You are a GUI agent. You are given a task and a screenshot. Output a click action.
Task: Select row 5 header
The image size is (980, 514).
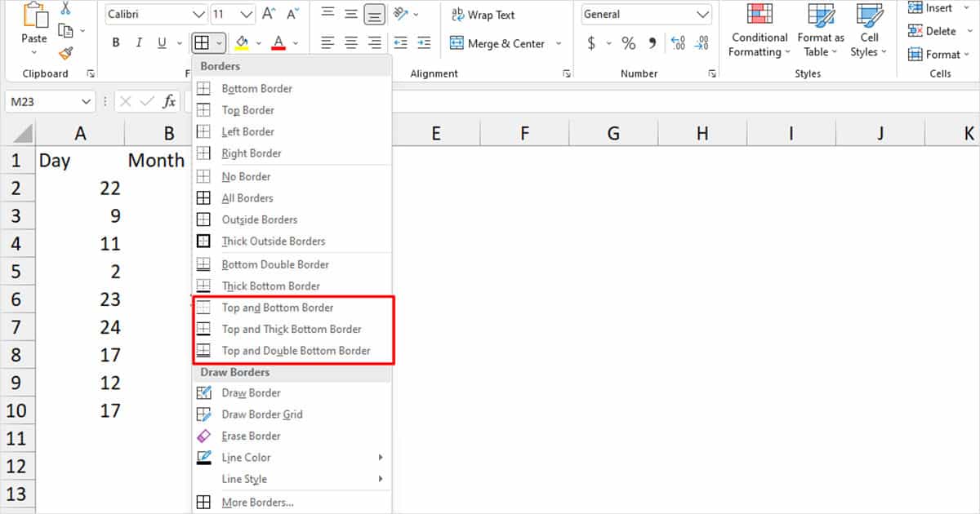16,272
